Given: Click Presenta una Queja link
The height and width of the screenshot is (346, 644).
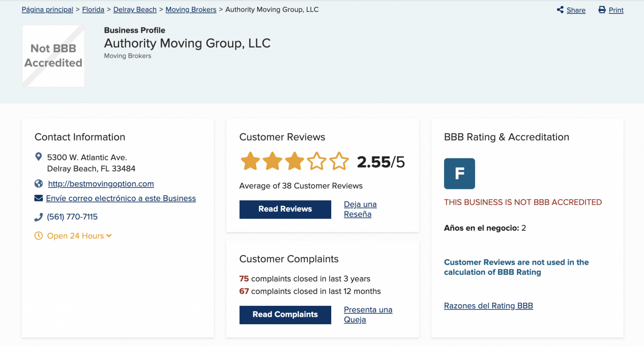Looking at the screenshot, I should 368,314.
